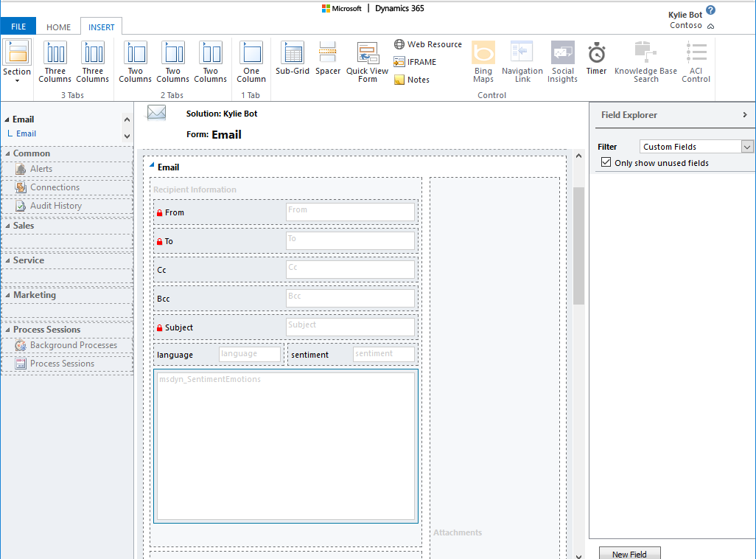
Task: Select the Recipient Information section label
Action: pos(195,190)
